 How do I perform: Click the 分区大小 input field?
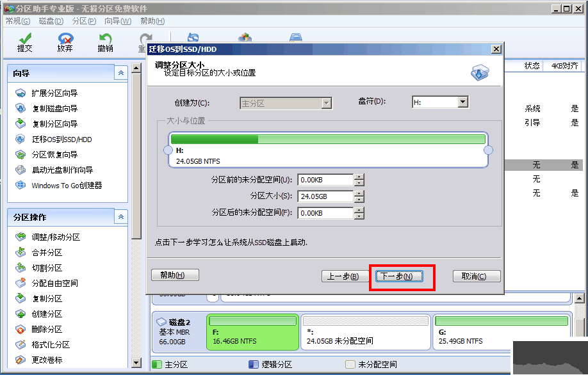point(325,196)
